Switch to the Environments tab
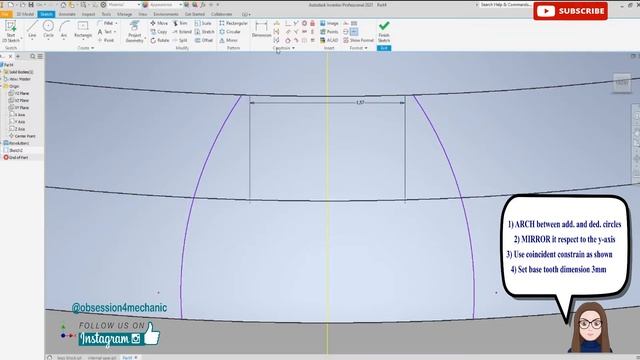The width and height of the screenshot is (640, 360). coord(166,14)
